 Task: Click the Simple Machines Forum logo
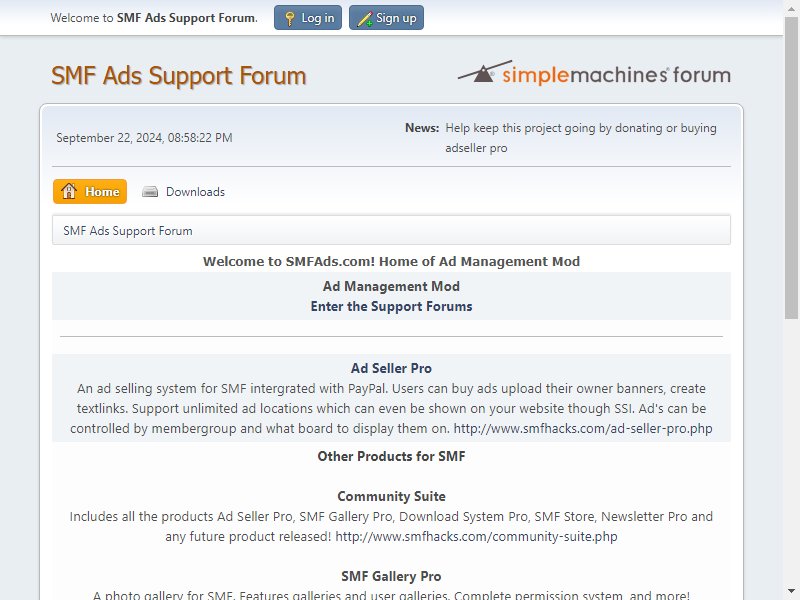tap(594, 72)
